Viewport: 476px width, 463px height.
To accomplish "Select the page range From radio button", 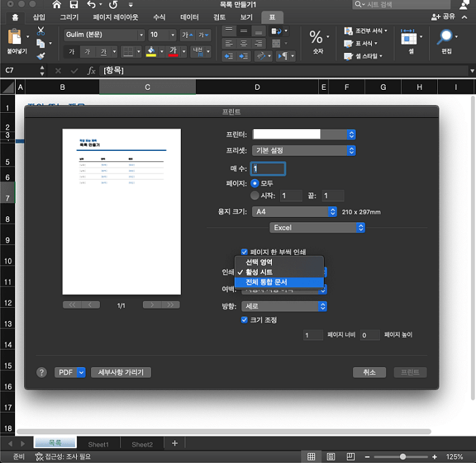I will click(255, 195).
